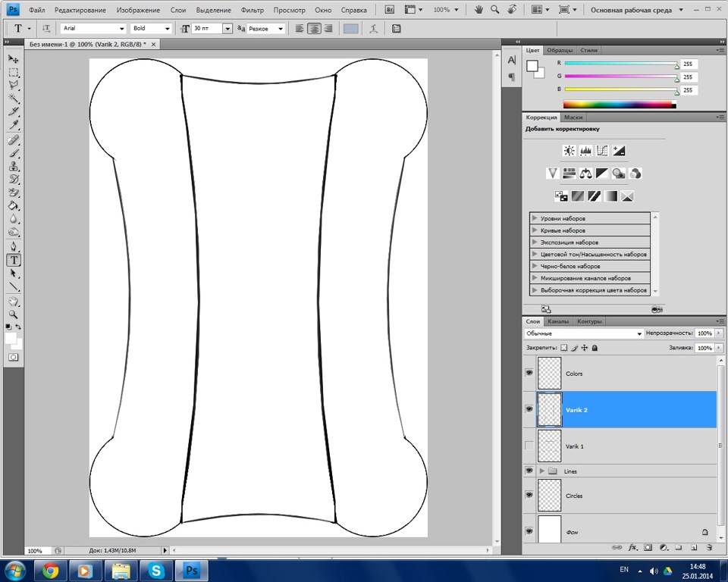Click the layer effects fx icon

(633, 547)
